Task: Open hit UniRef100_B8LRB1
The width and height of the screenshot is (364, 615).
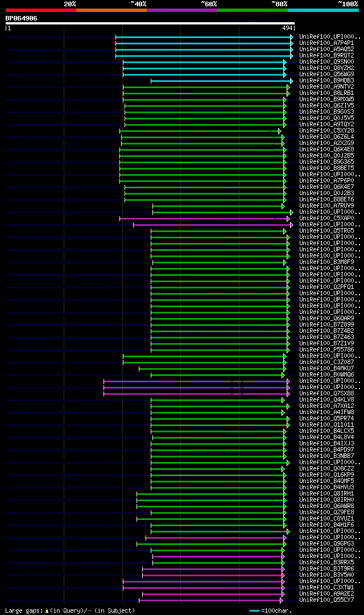Action: 326,93
